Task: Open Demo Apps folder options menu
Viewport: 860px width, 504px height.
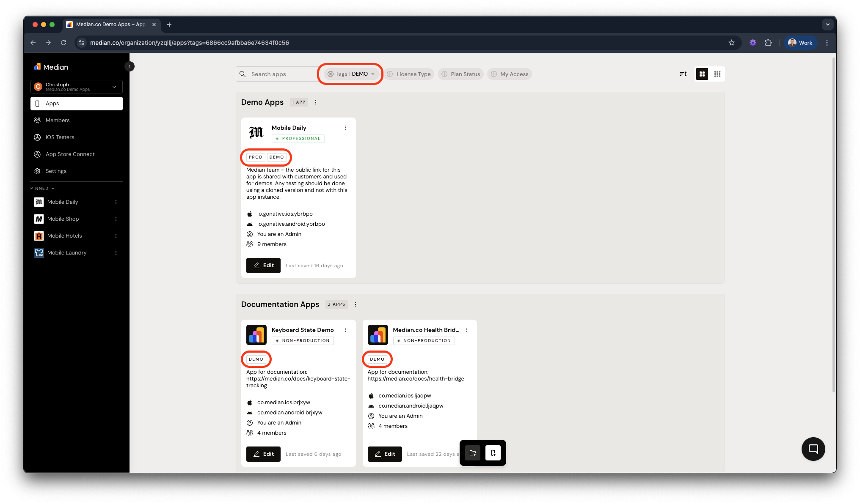Action: pos(316,102)
